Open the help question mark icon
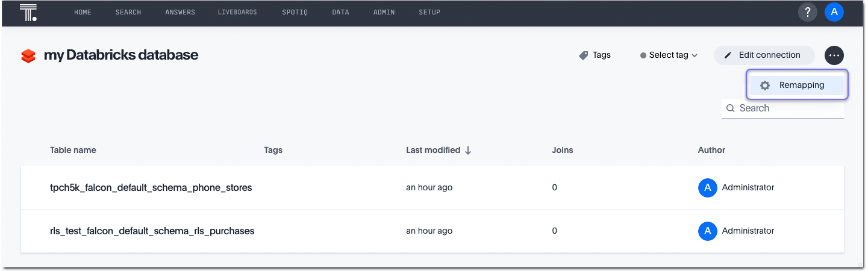868x271 pixels. (808, 12)
